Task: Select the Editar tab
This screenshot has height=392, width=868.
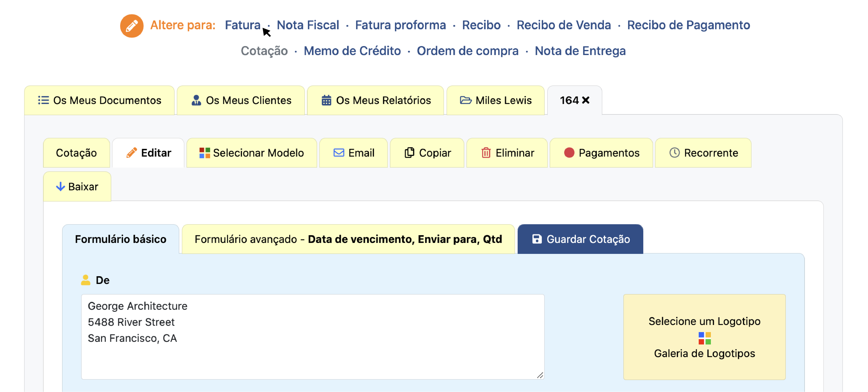Action: 148,153
